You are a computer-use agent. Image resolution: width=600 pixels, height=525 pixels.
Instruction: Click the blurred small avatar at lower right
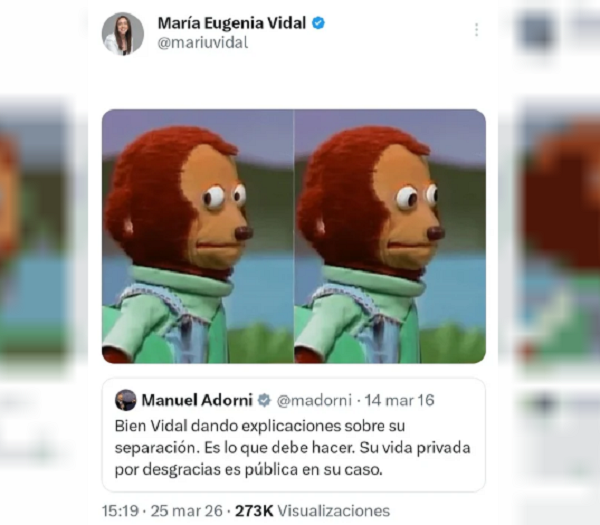point(543,403)
